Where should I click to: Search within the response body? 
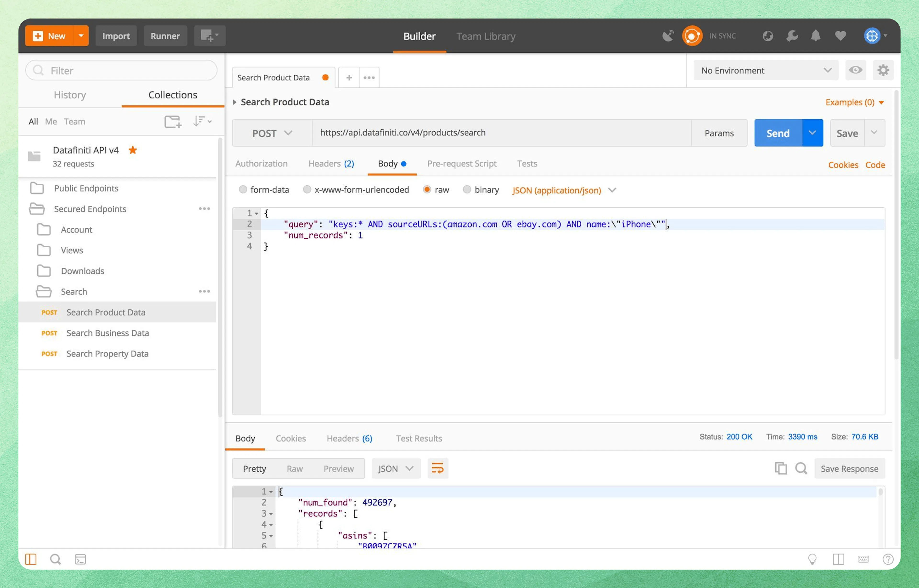(x=801, y=468)
